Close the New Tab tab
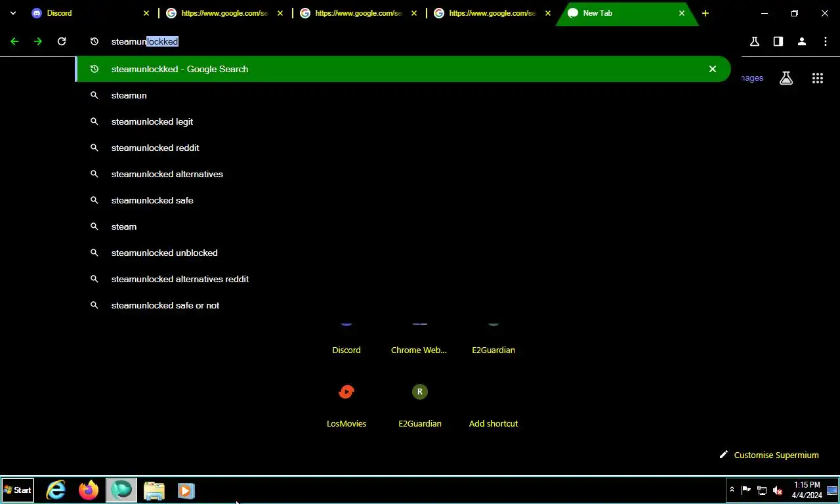Viewport: 840px width, 504px height. coord(682,13)
